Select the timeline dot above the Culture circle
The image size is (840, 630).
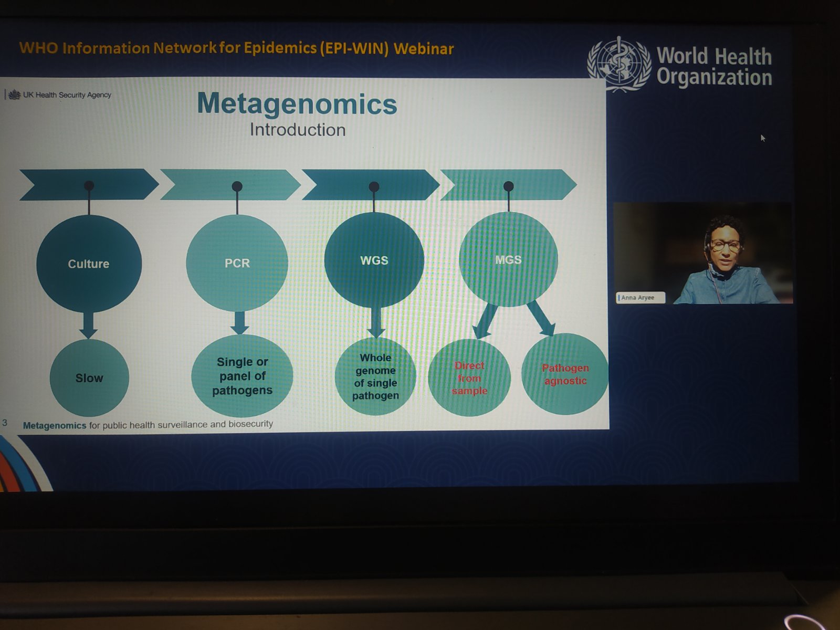tap(89, 185)
